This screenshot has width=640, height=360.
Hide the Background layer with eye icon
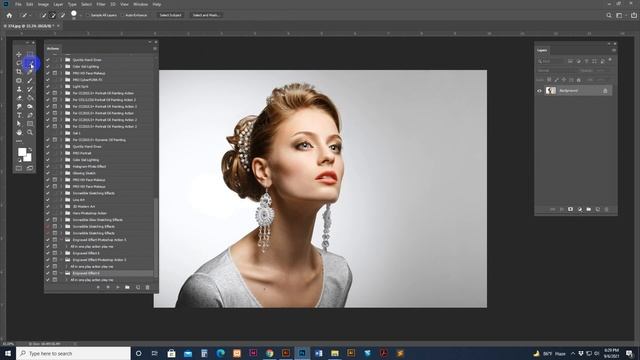[539, 91]
